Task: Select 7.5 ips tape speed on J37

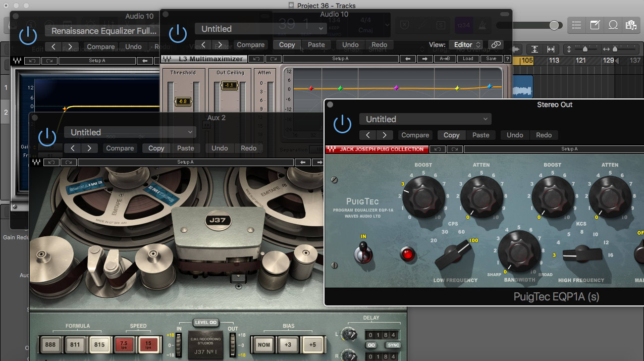Action: [x=124, y=345]
